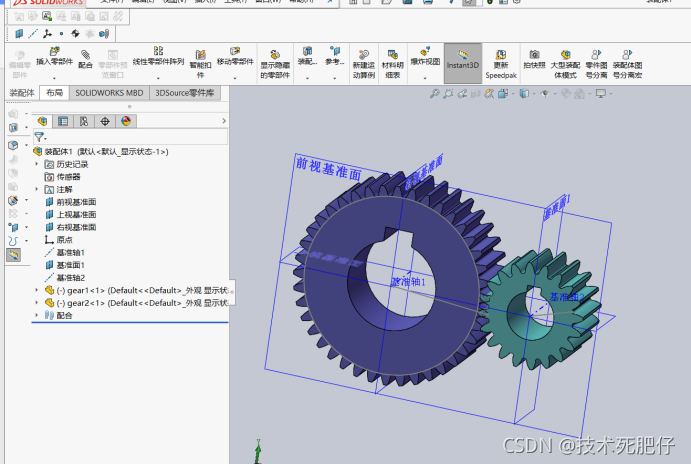Expand the 历史记录 history folder

point(37,164)
